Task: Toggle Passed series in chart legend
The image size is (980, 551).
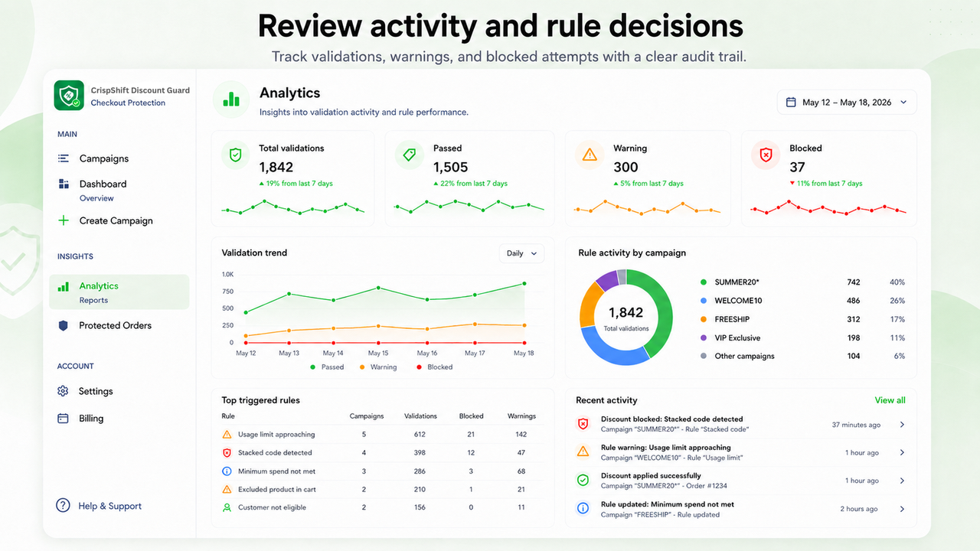Action: [327, 367]
